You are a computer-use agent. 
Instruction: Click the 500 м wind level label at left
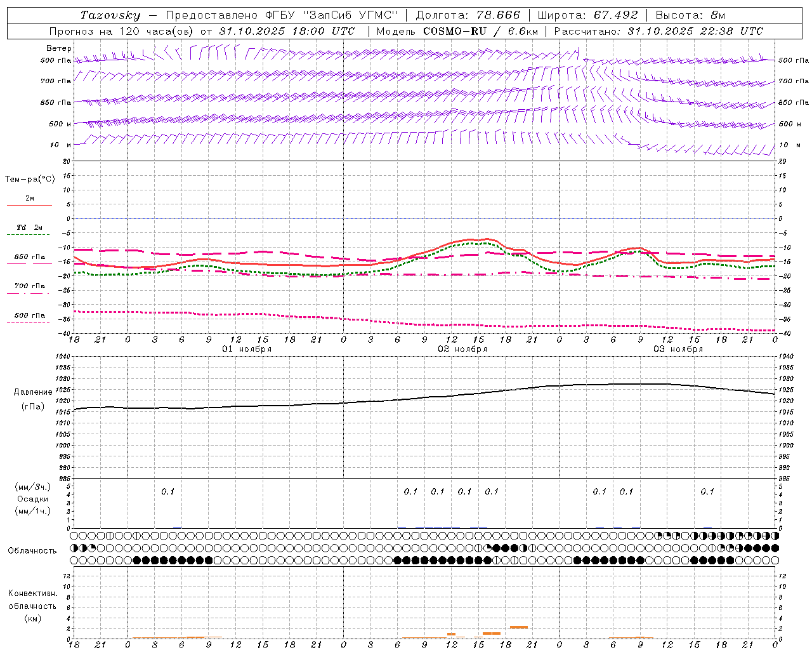click(x=60, y=124)
